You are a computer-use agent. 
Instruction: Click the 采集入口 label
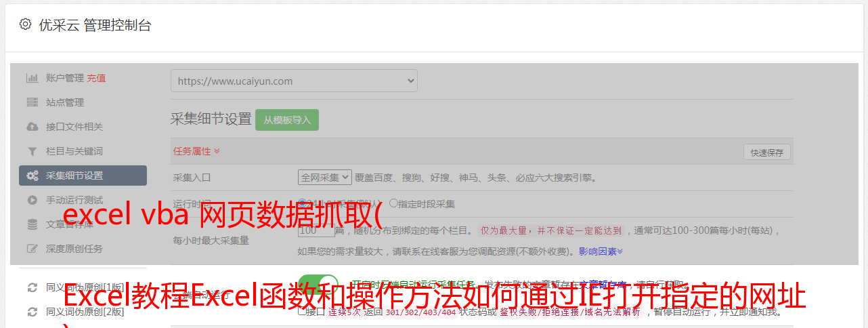point(192,178)
